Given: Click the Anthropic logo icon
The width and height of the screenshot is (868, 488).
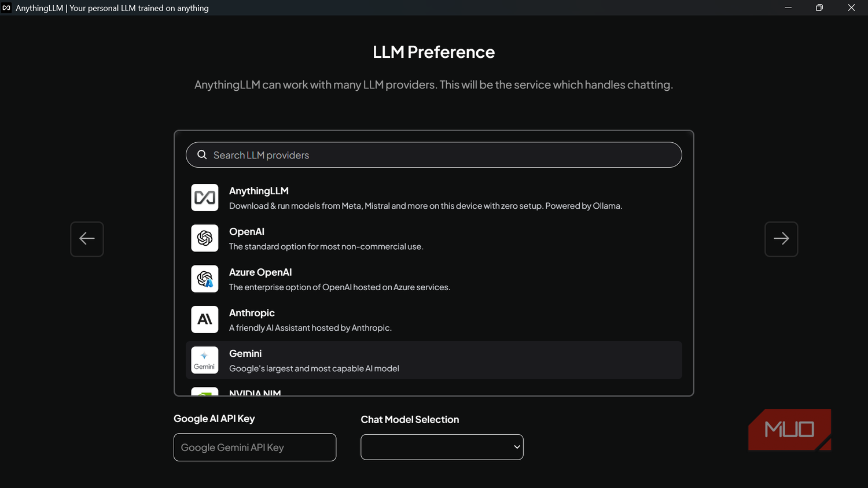Looking at the screenshot, I should pyautogui.click(x=205, y=319).
